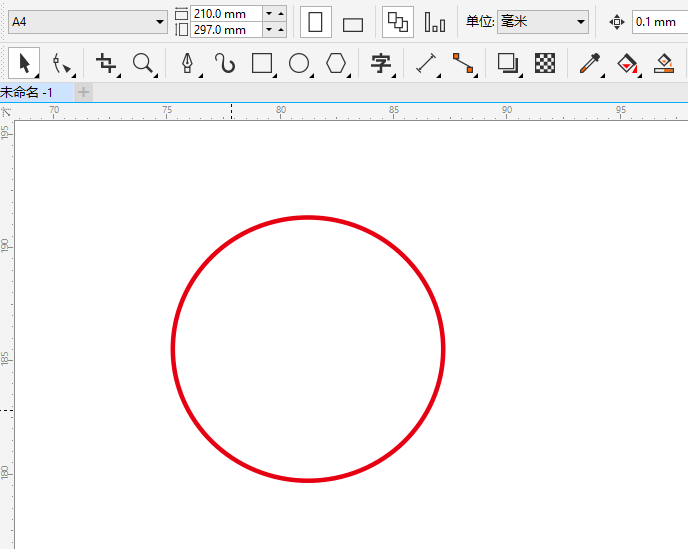Select the Text tool

[380, 63]
